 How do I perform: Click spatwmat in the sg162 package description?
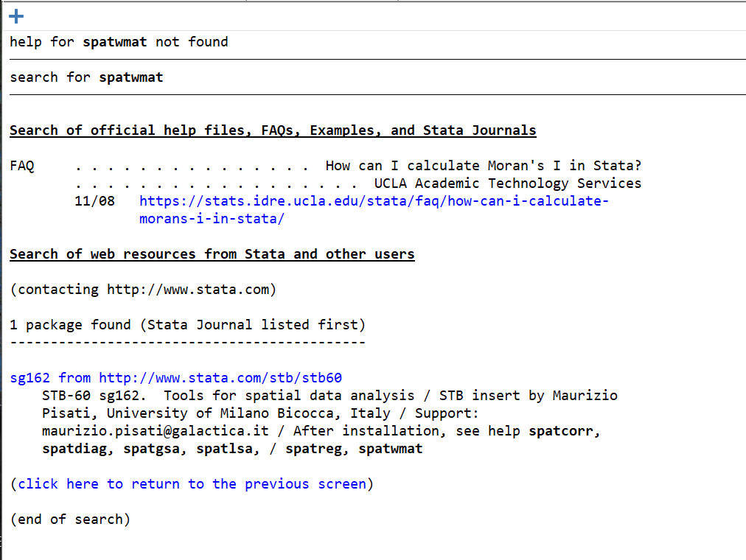[x=390, y=449]
